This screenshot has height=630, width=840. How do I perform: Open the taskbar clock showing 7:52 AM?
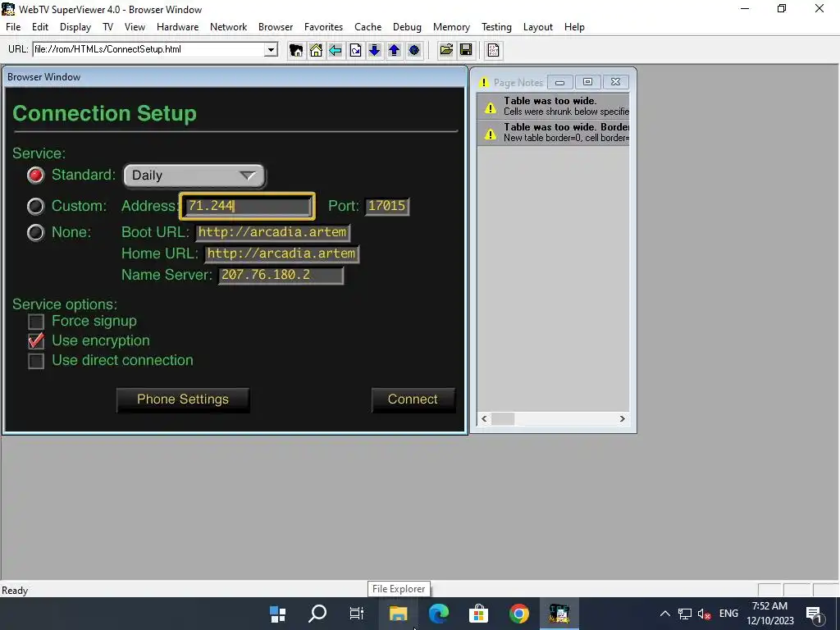click(x=769, y=614)
